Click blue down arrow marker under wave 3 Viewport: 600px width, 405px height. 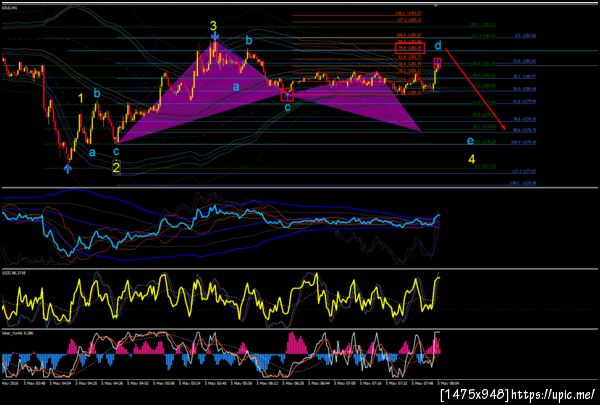click(215, 36)
